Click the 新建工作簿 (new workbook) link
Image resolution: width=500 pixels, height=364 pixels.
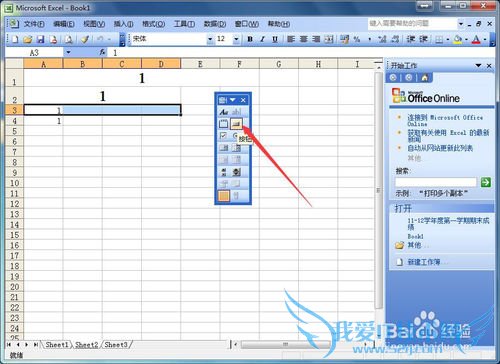point(424,262)
